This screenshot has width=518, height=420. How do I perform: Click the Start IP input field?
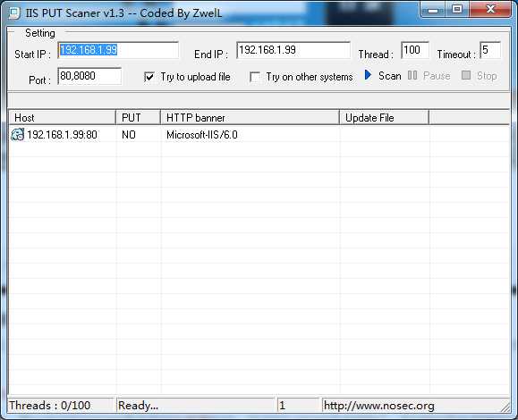pos(118,50)
